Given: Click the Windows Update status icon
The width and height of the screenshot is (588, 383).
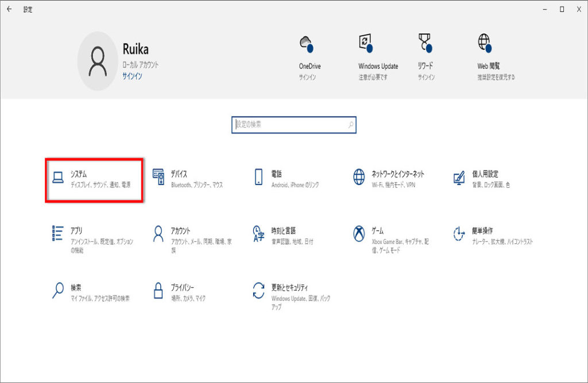Looking at the screenshot, I should point(365,44).
